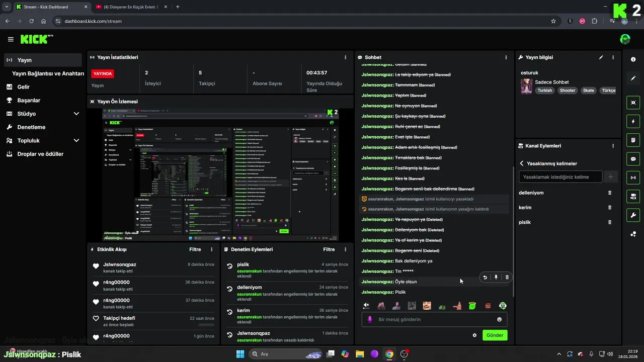The image size is (644, 362).
Task: Click the Turkish tag chip
Action: (x=544, y=90)
